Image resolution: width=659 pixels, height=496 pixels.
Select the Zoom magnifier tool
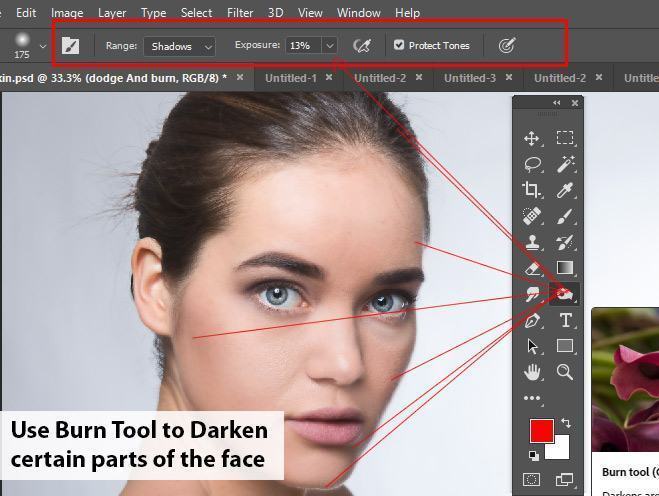[x=565, y=372]
